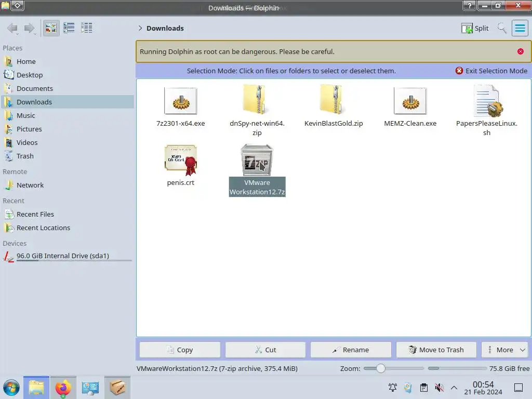Select Downloads in Places panel

click(x=68, y=102)
